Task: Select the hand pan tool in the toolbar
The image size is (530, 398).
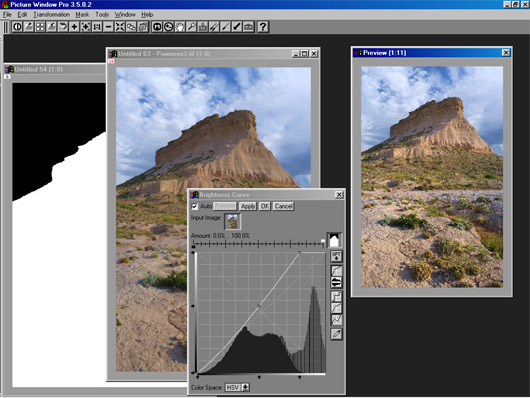Action: click(x=180, y=27)
